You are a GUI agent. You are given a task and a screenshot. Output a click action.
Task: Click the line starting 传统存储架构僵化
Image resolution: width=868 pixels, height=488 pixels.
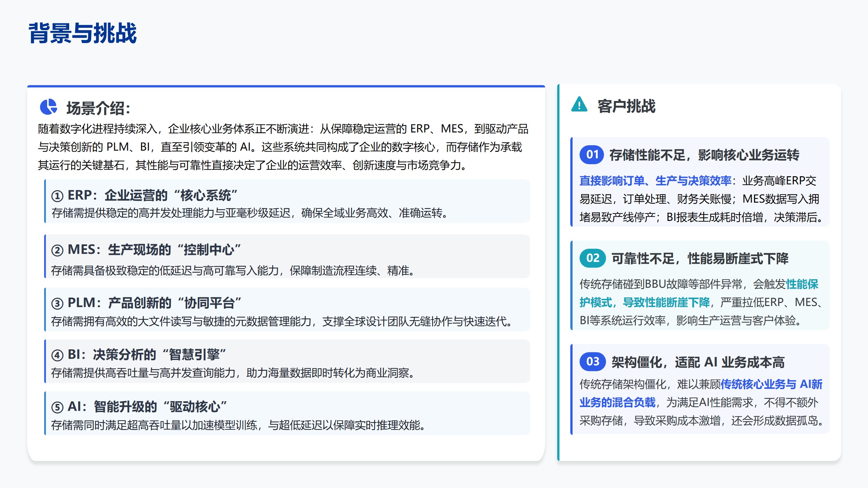(x=701, y=384)
